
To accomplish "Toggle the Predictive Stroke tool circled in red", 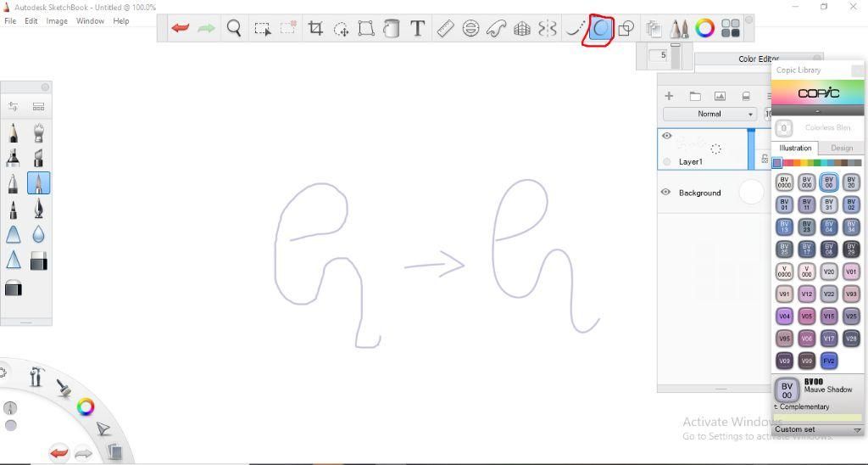I will pyautogui.click(x=600, y=28).
